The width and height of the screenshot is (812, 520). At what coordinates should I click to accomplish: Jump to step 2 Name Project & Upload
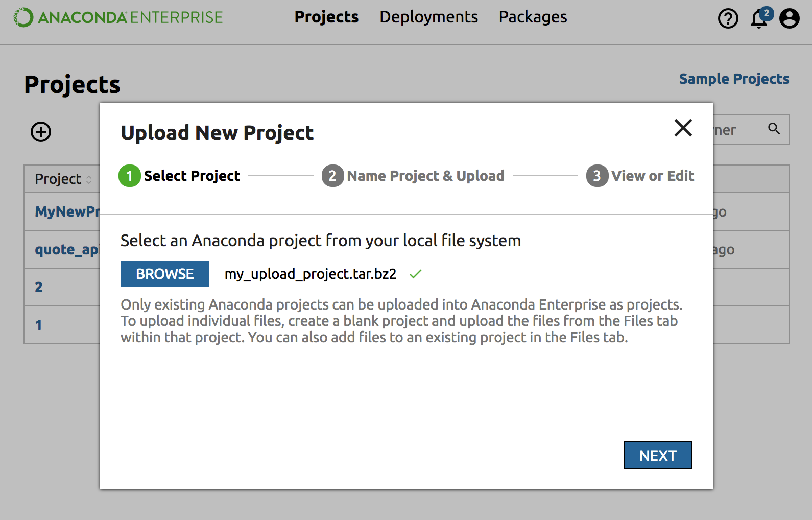(x=413, y=176)
